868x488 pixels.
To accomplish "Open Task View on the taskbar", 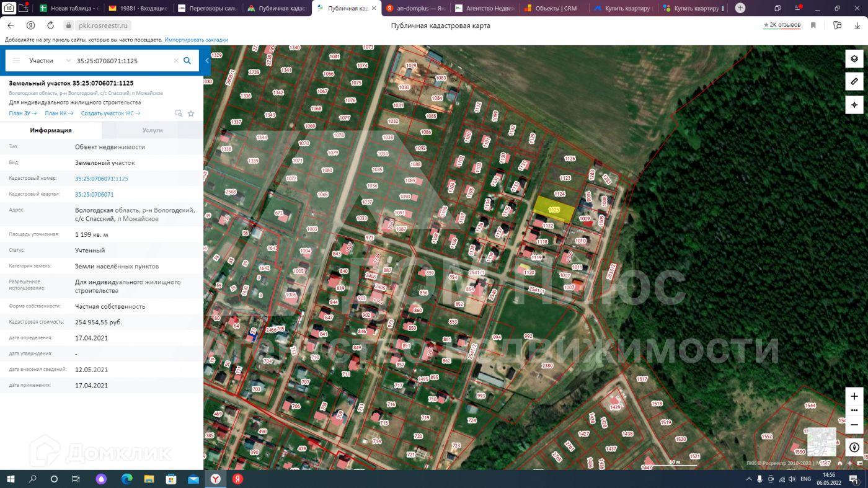I will [x=76, y=479].
